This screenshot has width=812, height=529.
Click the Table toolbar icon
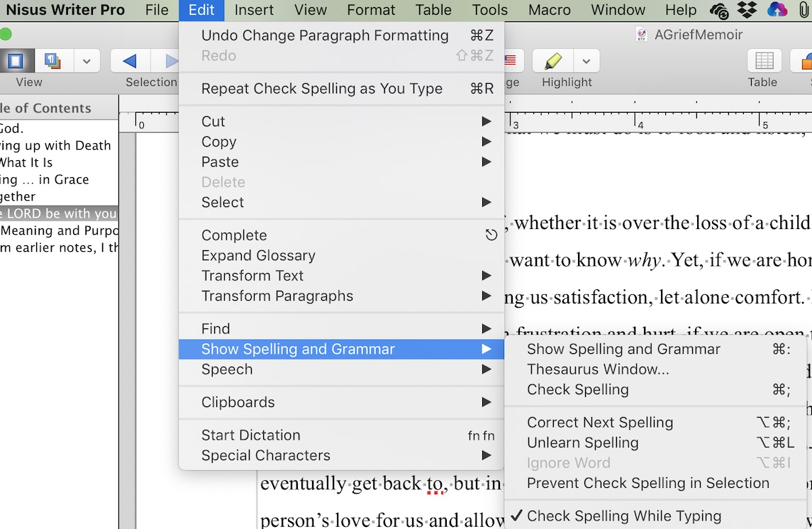[764, 61]
